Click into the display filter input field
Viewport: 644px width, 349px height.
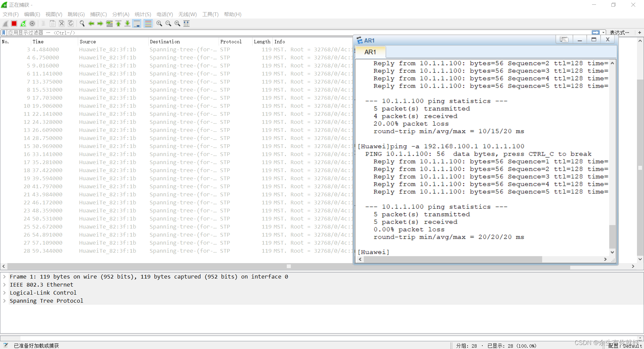point(299,33)
